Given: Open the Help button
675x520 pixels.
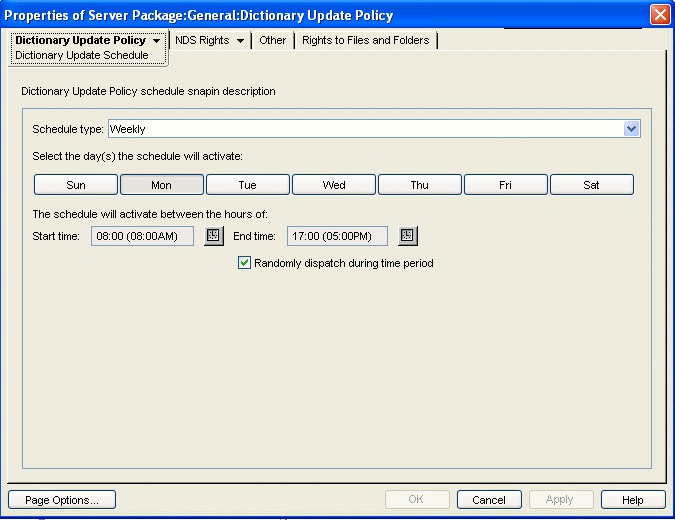Looking at the screenshot, I should tap(633, 499).
